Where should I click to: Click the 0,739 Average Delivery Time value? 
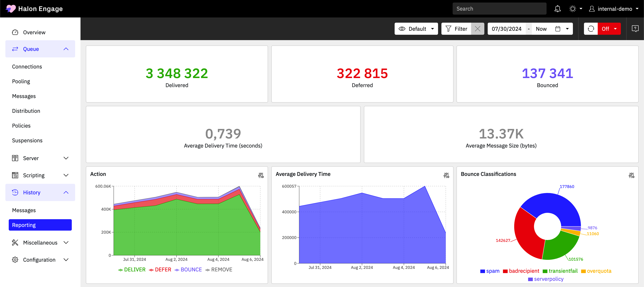click(223, 134)
